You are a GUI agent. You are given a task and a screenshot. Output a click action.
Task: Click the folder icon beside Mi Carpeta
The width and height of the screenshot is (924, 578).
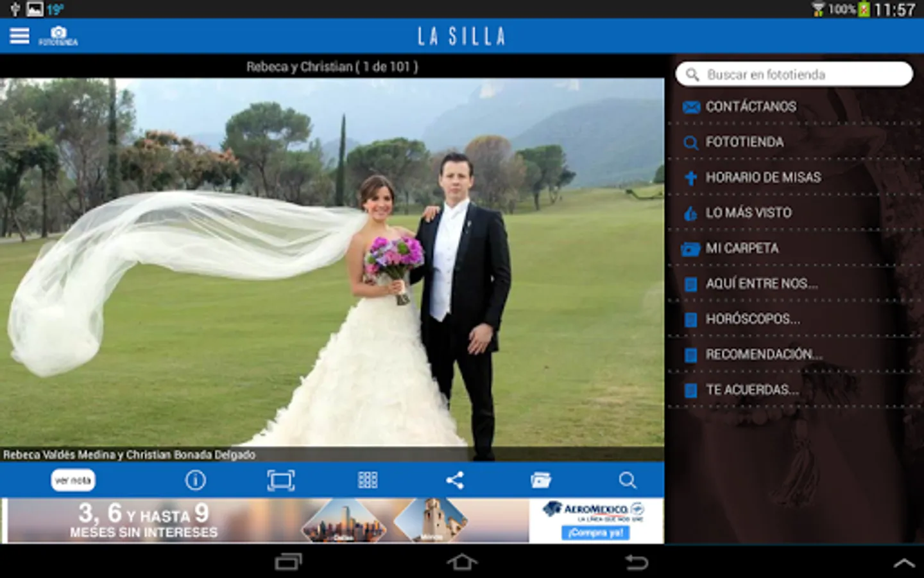690,249
